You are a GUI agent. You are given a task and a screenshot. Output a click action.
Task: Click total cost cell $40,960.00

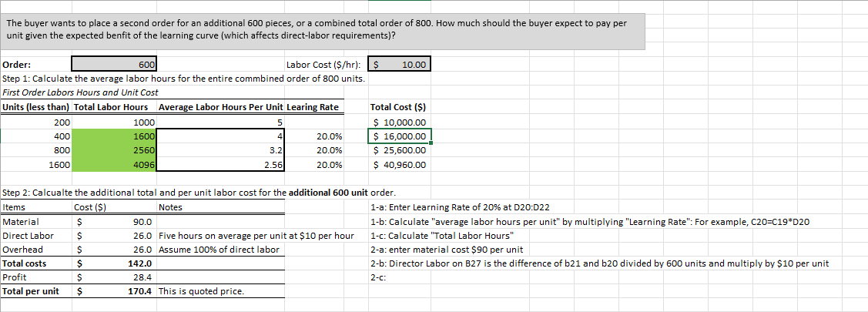click(399, 165)
